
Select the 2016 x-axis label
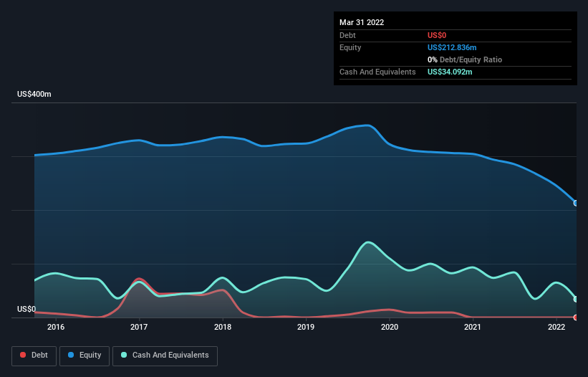[x=56, y=327]
